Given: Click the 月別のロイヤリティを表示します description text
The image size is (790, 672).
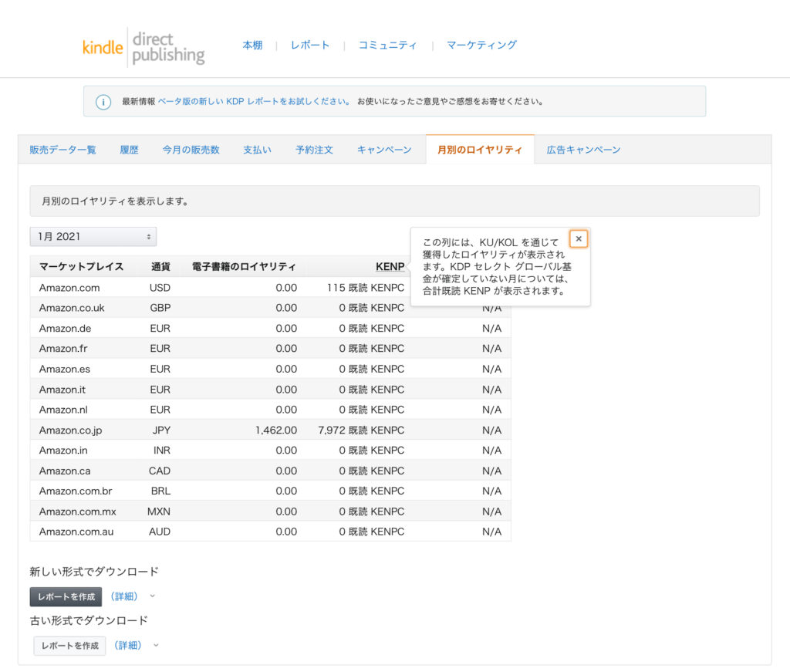Looking at the screenshot, I should (116, 201).
